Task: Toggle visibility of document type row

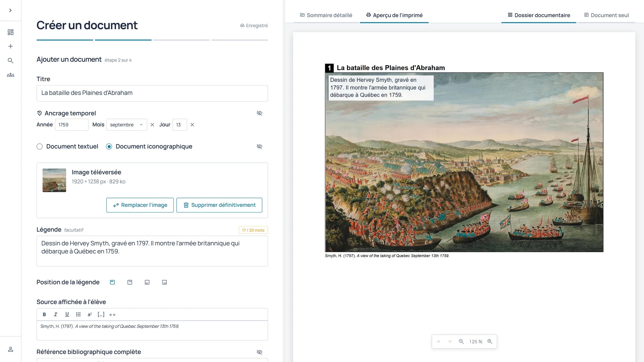Action: pyautogui.click(x=260, y=146)
